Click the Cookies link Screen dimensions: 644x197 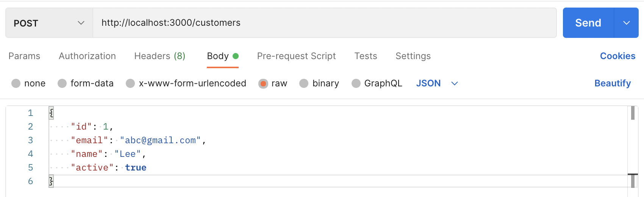point(617,56)
